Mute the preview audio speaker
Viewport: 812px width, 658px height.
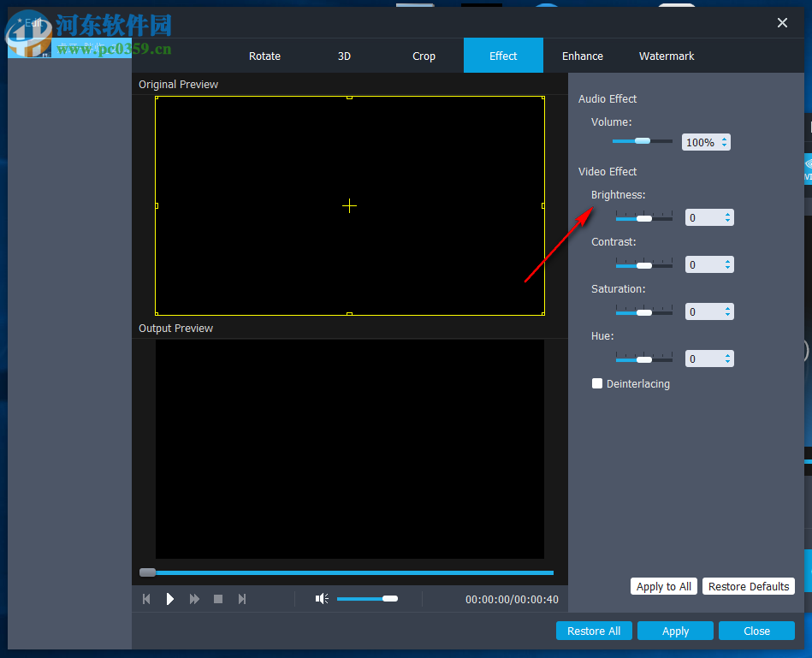[x=322, y=598]
